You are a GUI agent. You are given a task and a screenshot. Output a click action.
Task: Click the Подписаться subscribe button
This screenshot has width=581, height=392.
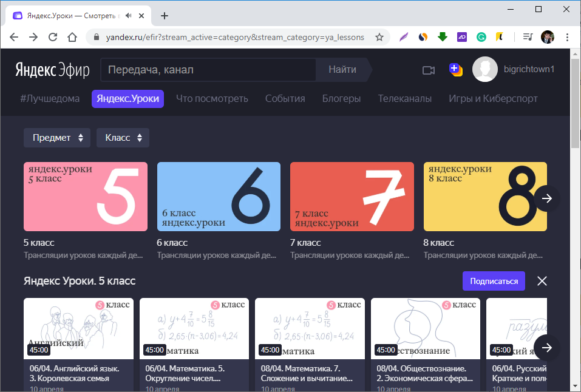[494, 281]
